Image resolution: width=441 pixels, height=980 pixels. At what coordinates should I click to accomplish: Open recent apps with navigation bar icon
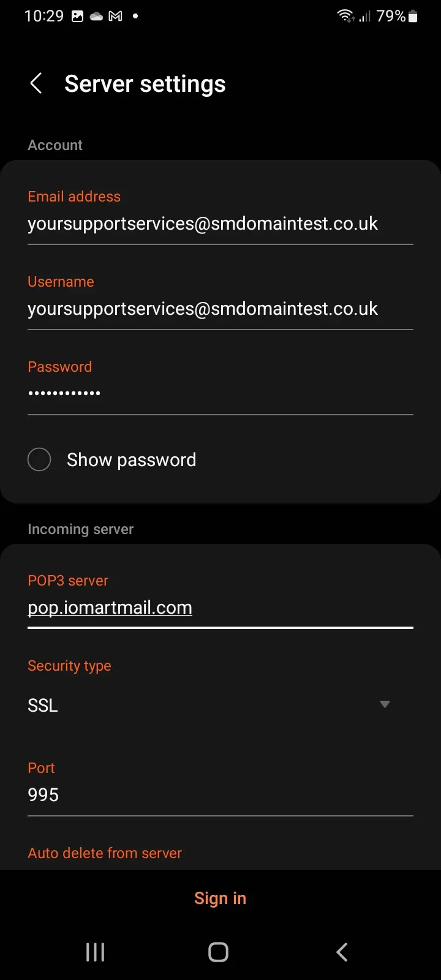coord(95,952)
